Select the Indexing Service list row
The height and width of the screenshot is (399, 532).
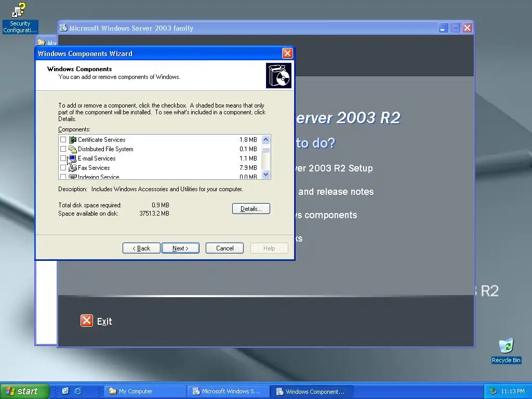159,177
